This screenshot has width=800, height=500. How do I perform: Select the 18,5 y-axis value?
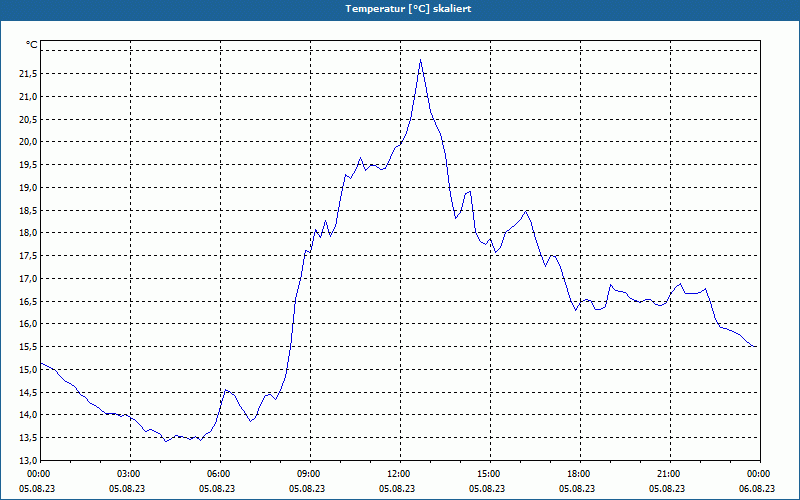(x=28, y=210)
